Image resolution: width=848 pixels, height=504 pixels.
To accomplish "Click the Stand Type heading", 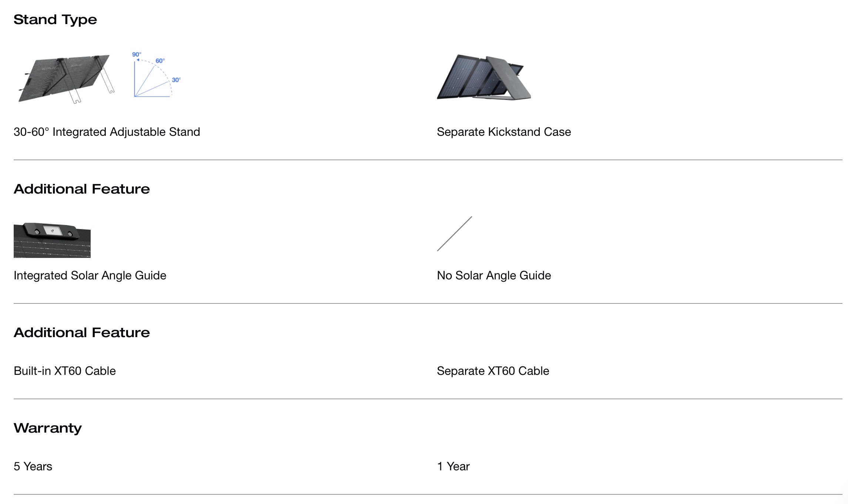I will pos(55,20).
